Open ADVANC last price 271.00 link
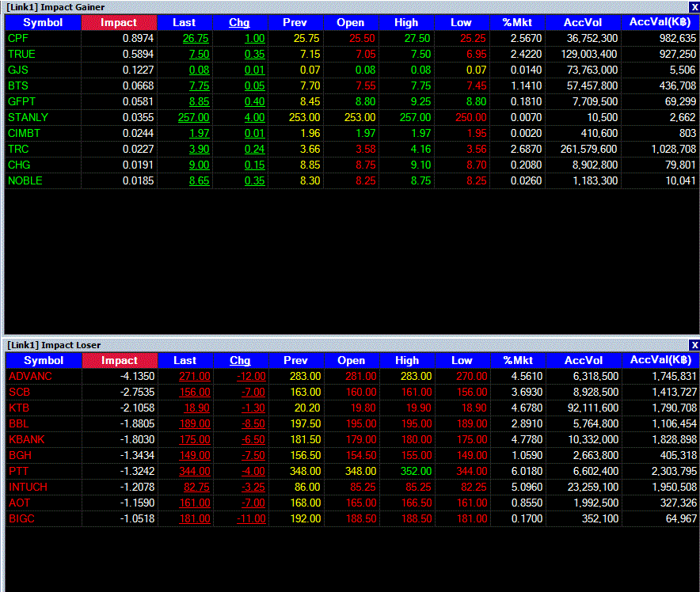This screenshot has width=700, height=592. [195, 377]
